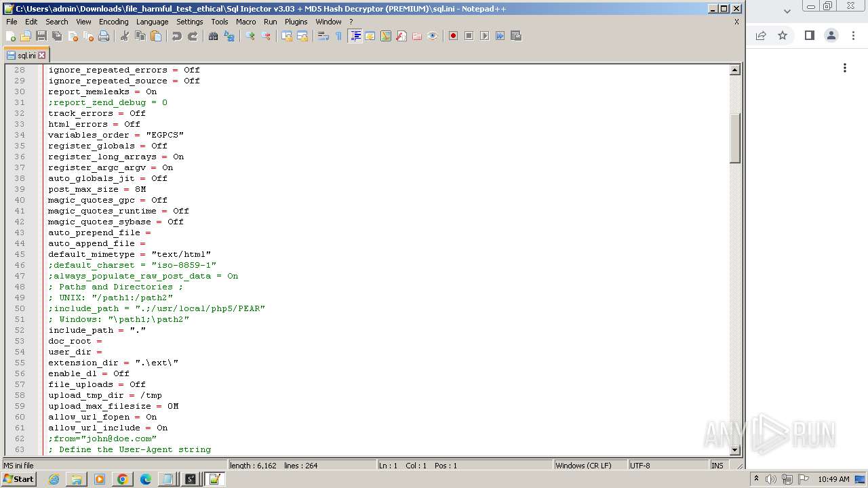The width and height of the screenshot is (868, 488).
Task: Cut selection using scissors icon
Action: coord(125,36)
